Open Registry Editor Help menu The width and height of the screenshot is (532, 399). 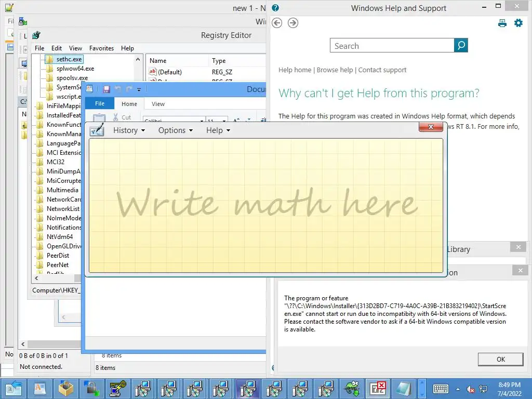click(x=127, y=48)
